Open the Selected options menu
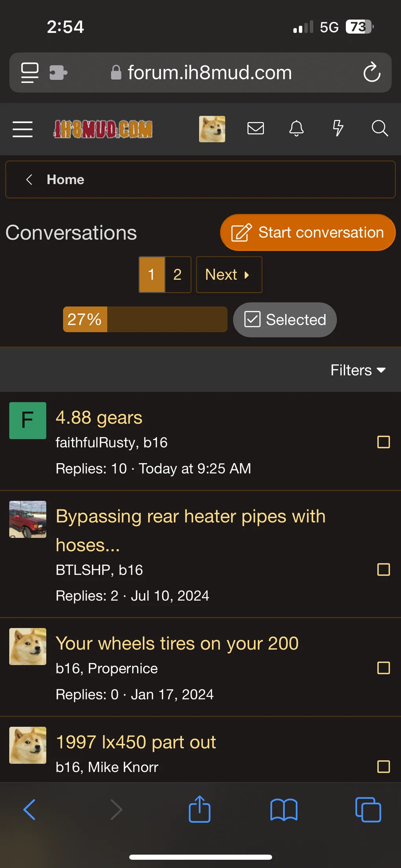Image resolution: width=401 pixels, height=868 pixels. click(x=285, y=320)
